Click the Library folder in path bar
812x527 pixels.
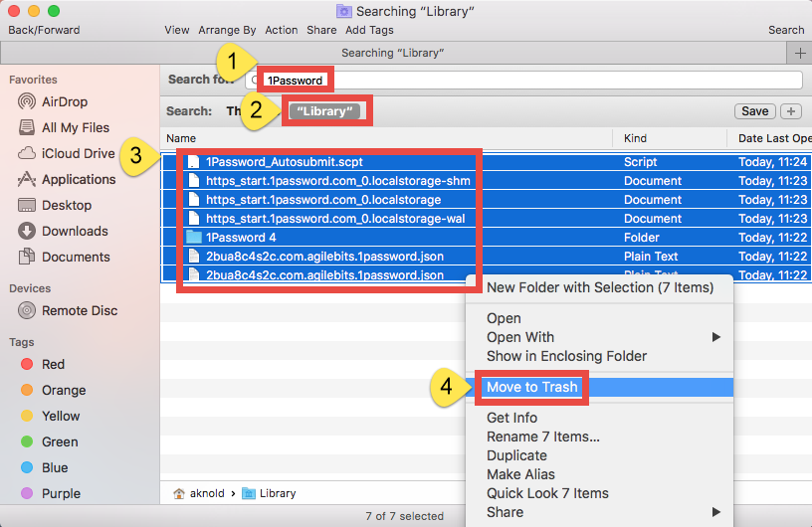[x=269, y=493]
